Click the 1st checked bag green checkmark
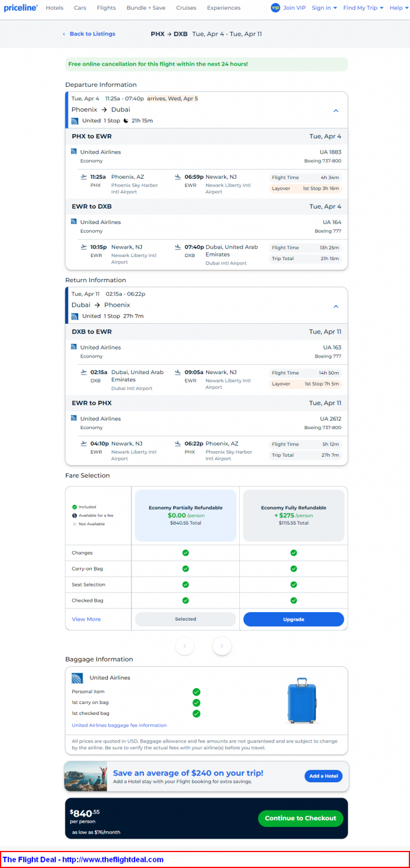 coord(196,714)
